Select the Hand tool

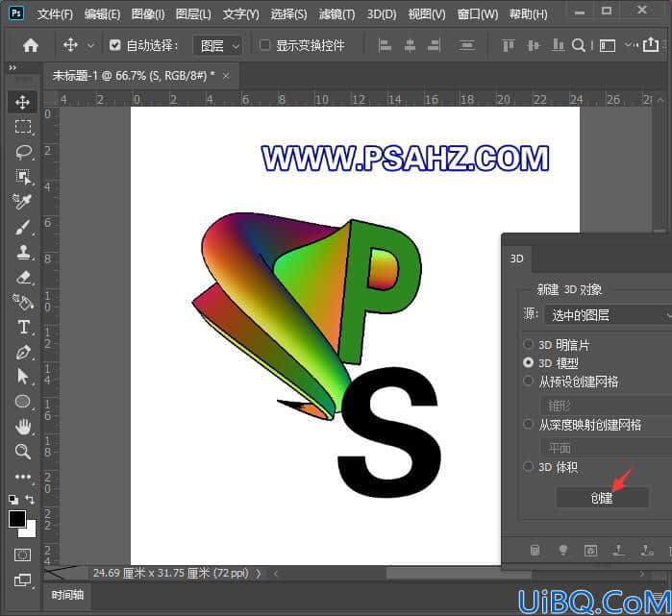click(x=22, y=427)
